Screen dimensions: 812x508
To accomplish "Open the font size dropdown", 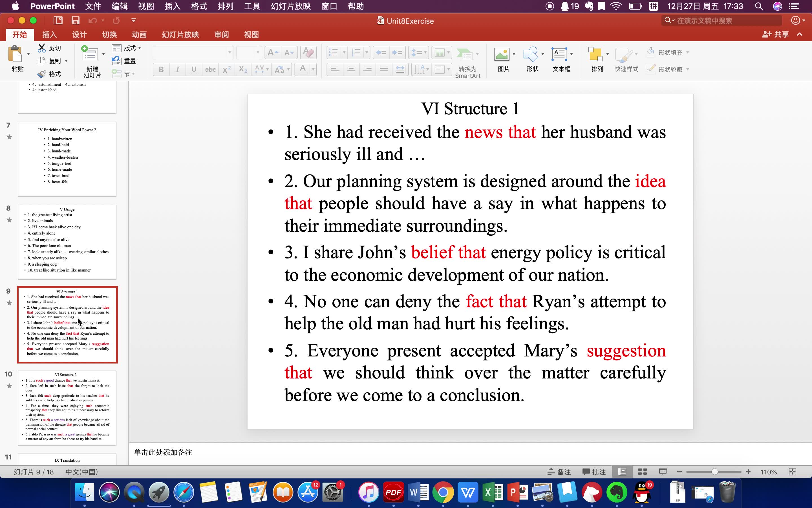I will 258,52.
